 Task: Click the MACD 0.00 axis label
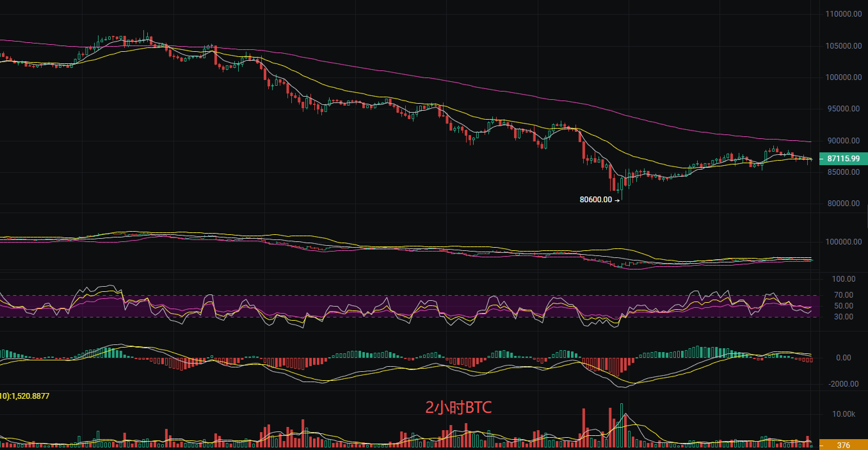click(x=844, y=358)
